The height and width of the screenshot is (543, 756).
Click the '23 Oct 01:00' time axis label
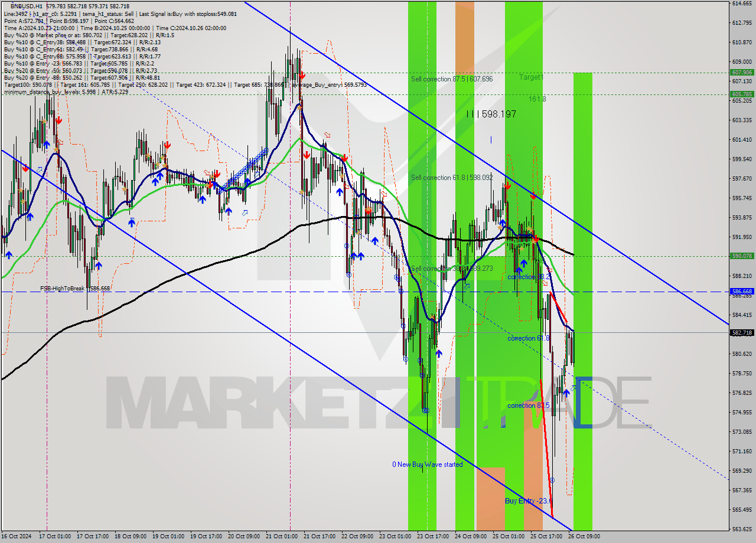point(395,537)
